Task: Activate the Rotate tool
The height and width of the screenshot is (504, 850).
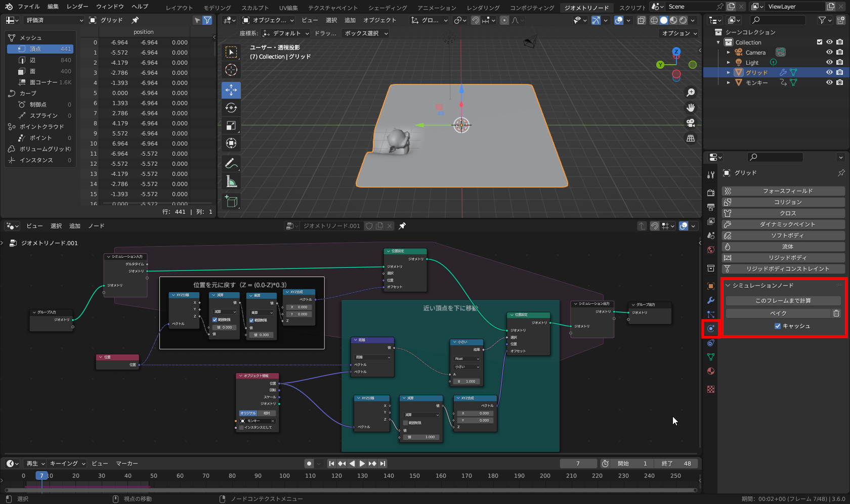Action: coord(231,108)
